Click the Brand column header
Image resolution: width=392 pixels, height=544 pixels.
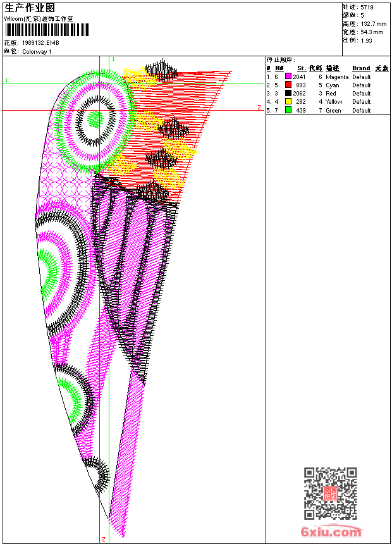(361, 68)
